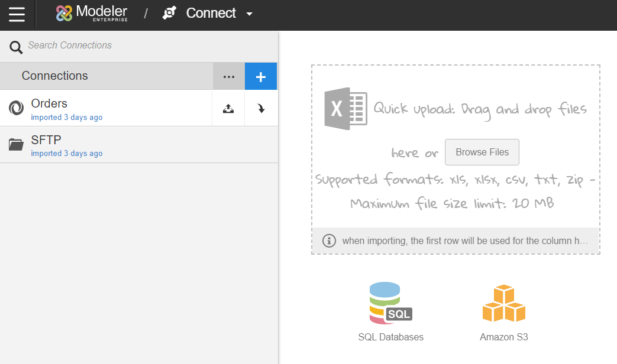Add a new connection with plus button
Image resolution: width=617 pixels, height=364 pixels.
[x=261, y=76]
